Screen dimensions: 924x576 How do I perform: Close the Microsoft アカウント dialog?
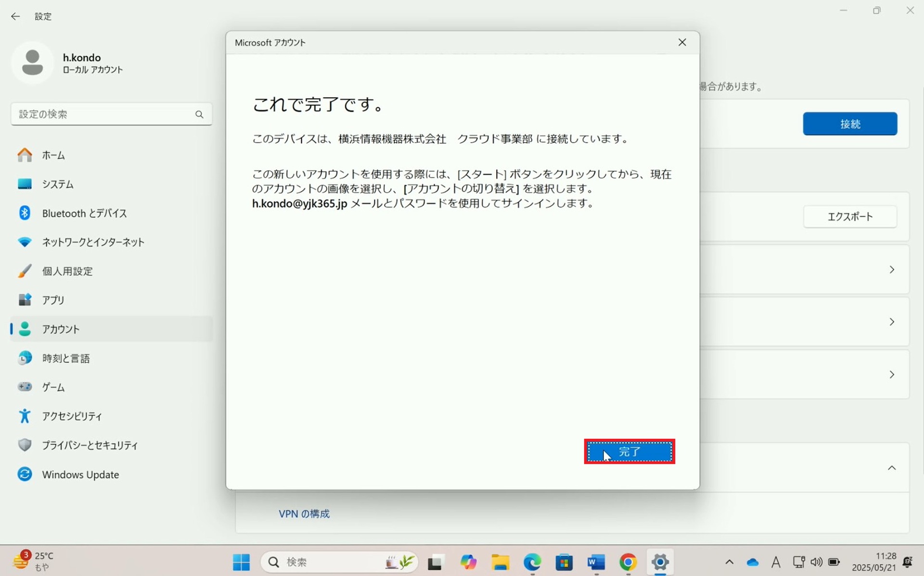click(x=682, y=42)
